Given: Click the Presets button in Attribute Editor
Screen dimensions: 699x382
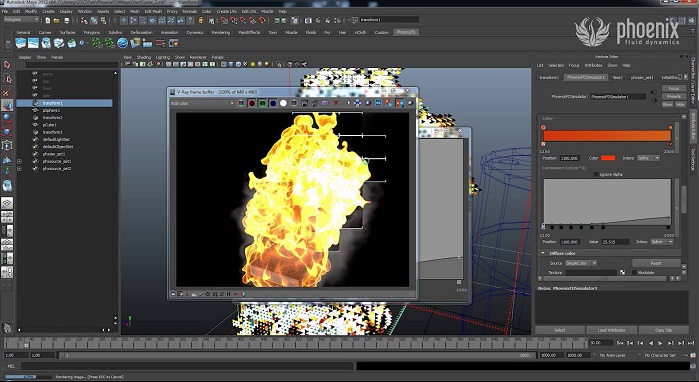Looking at the screenshot, I should [674, 96].
